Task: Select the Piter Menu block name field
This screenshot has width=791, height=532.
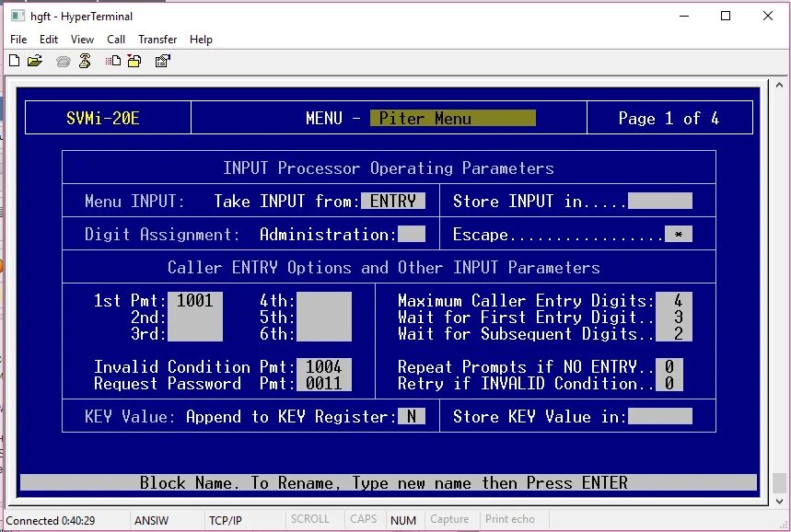Action: (452, 118)
